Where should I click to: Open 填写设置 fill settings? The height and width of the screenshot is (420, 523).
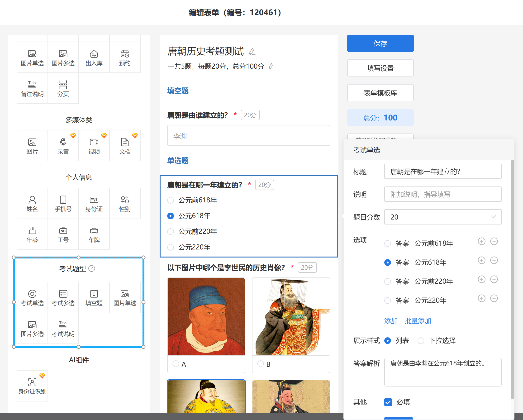click(380, 68)
